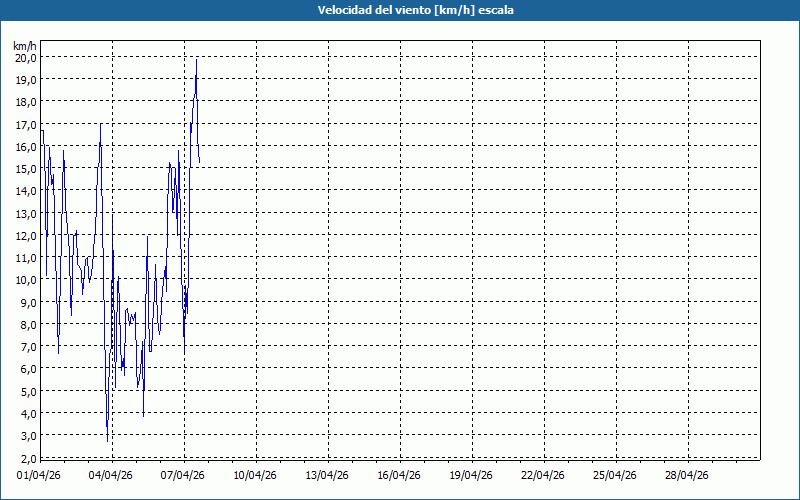
Task: Select the 28/04/26 date on the x-axis
Action: [688, 475]
